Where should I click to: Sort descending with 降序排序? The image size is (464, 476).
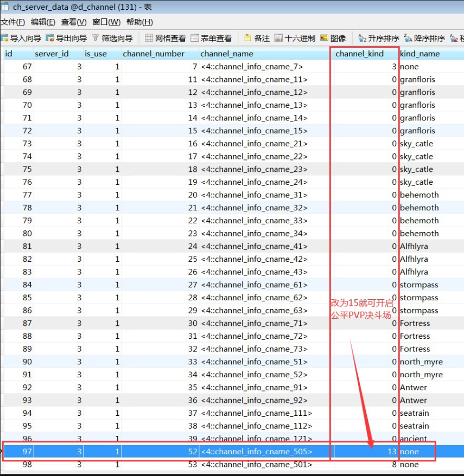coord(424,38)
